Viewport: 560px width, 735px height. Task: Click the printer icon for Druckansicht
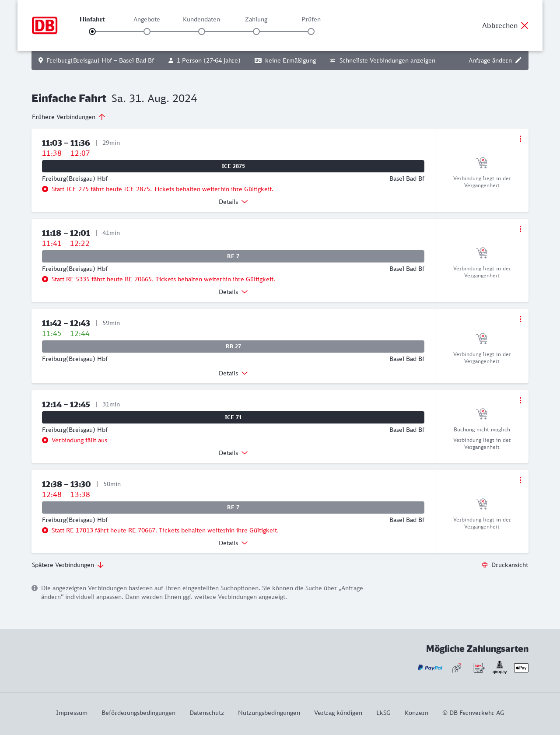tap(485, 565)
